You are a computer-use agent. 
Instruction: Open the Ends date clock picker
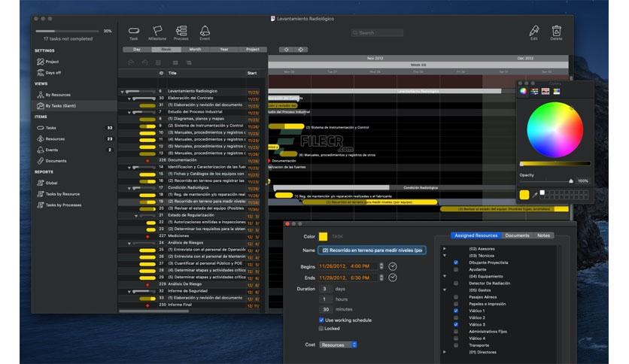tap(393, 278)
